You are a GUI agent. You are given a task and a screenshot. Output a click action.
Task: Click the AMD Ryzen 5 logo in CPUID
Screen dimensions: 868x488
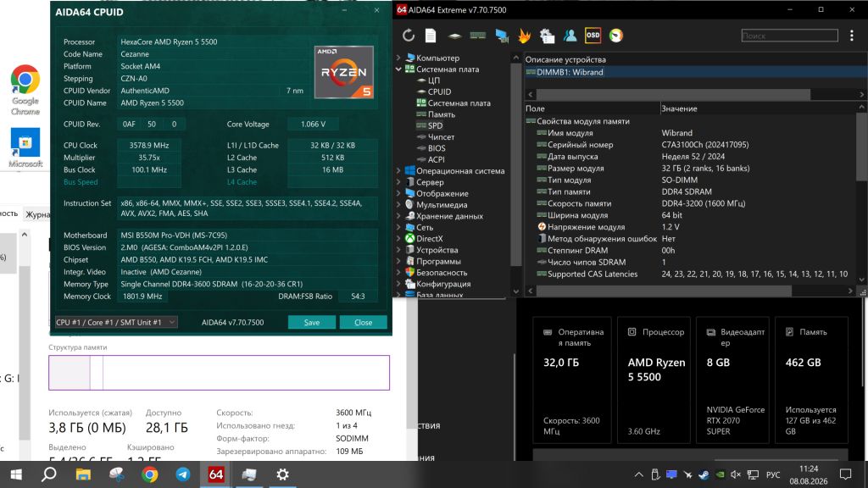[x=344, y=73]
